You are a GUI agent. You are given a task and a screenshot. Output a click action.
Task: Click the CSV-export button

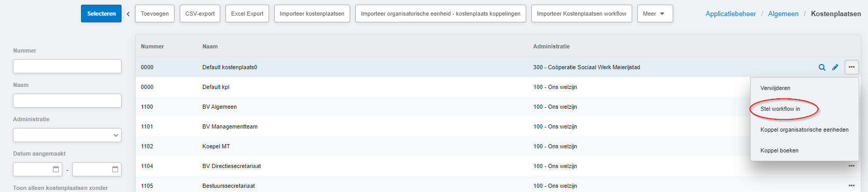(200, 14)
